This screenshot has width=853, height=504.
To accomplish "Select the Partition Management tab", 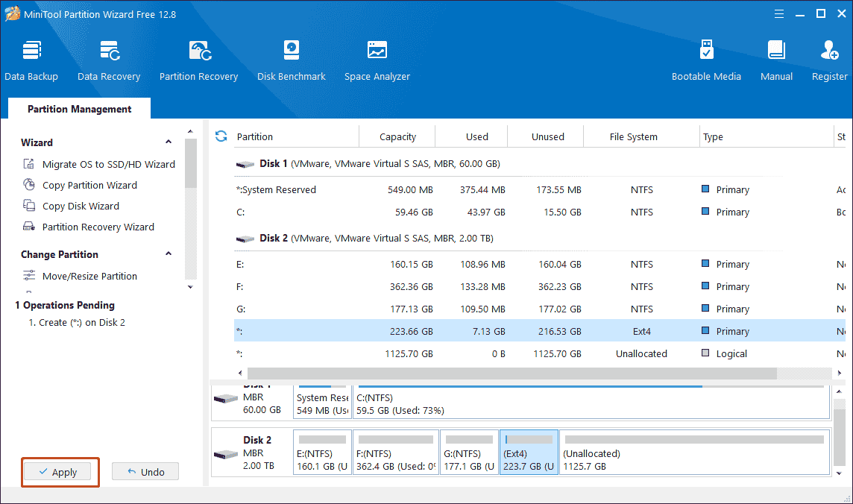I will click(79, 109).
